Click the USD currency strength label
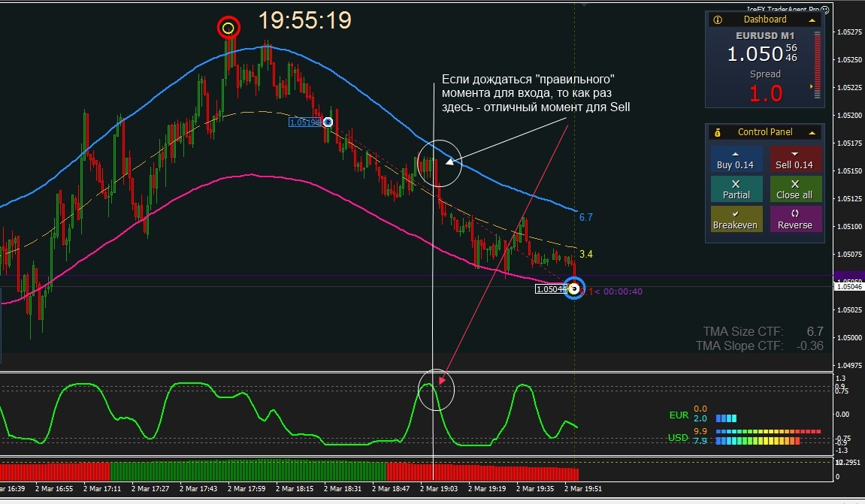This screenshot has width=865, height=504. click(x=678, y=438)
